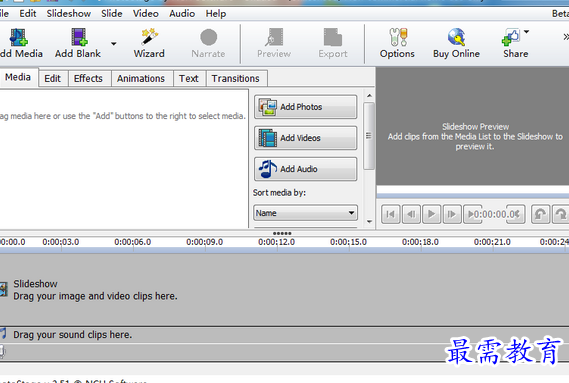Open the Help menu
The height and width of the screenshot is (383, 569).
216,13
